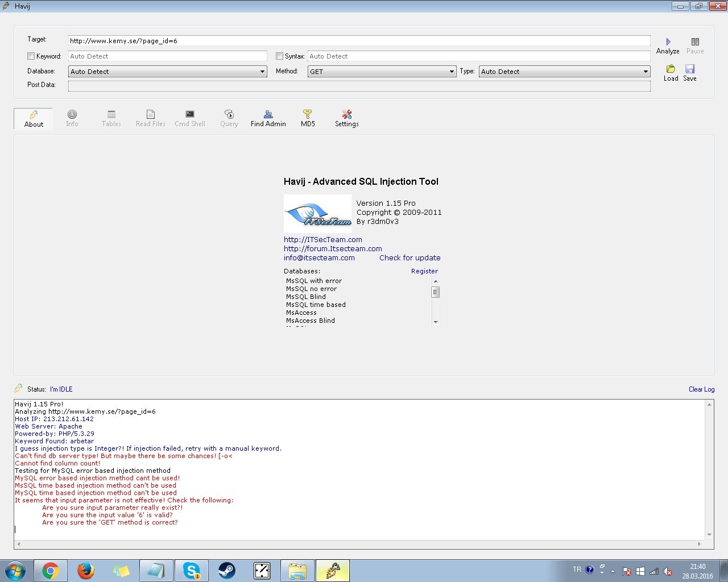Click the 'I'm IDLE' status text
The height and width of the screenshot is (582, 728).
coord(61,389)
